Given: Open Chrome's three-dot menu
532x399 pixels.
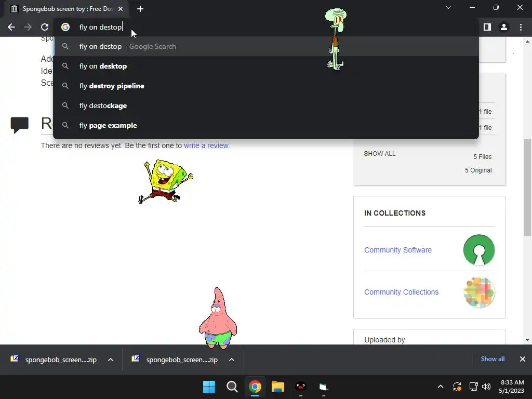Looking at the screenshot, I should (x=521, y=27).
